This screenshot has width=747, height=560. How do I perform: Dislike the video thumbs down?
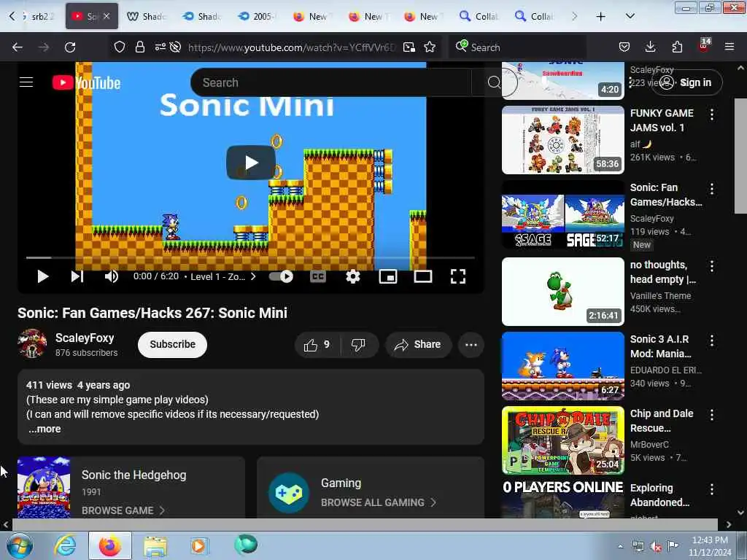[358, 345]
